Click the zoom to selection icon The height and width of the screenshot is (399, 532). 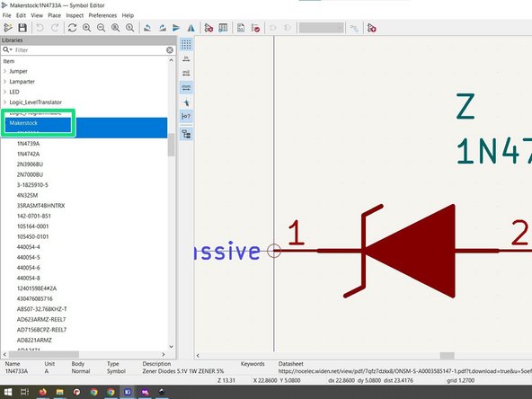129,28
